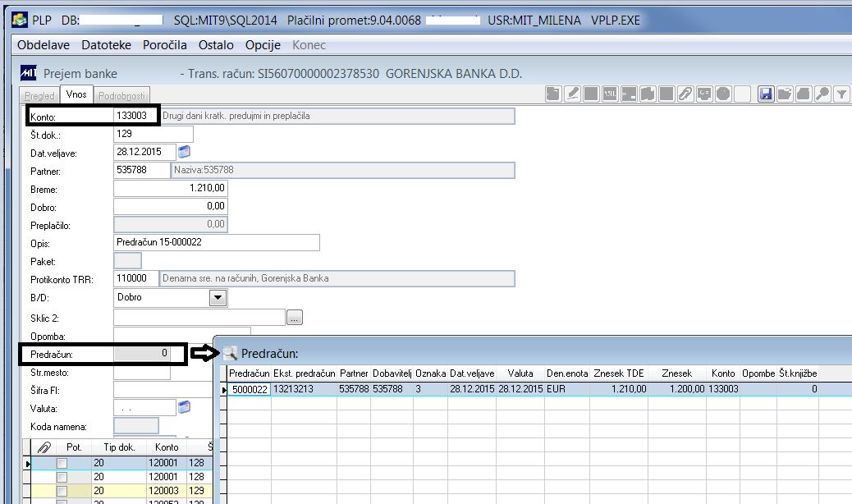Click the XML toolbar icon
This screenshot has width=852, height=504.
(610, 94)
